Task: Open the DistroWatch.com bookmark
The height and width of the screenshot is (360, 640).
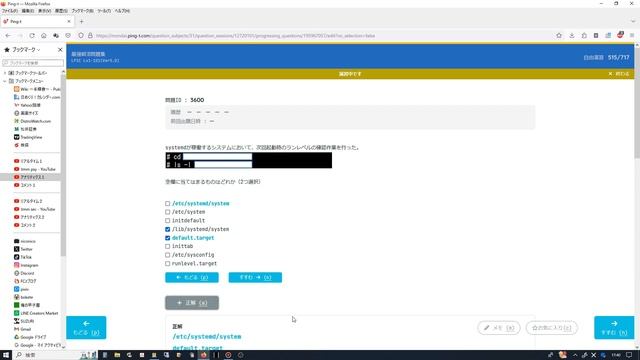Action: click(x=32, y=121)
